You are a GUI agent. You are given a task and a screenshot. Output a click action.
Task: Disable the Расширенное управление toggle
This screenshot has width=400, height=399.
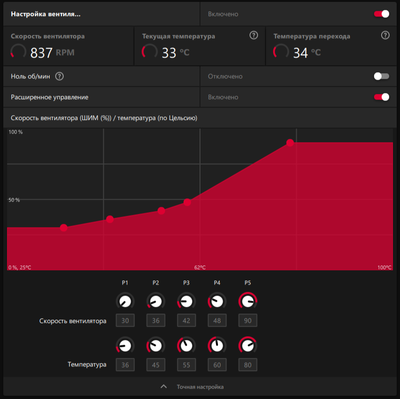(x=381, y=97)
